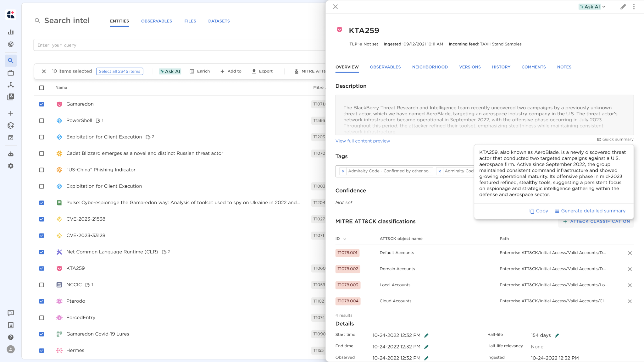Click the help question mark icon
The height and width of the screenshot is (362, 644).
(x=11, y=337)
